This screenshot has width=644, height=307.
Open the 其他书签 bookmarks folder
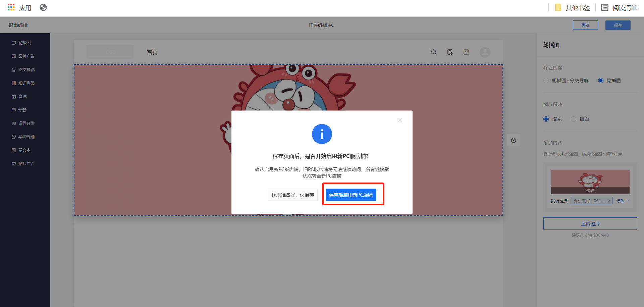click(573, 8)
